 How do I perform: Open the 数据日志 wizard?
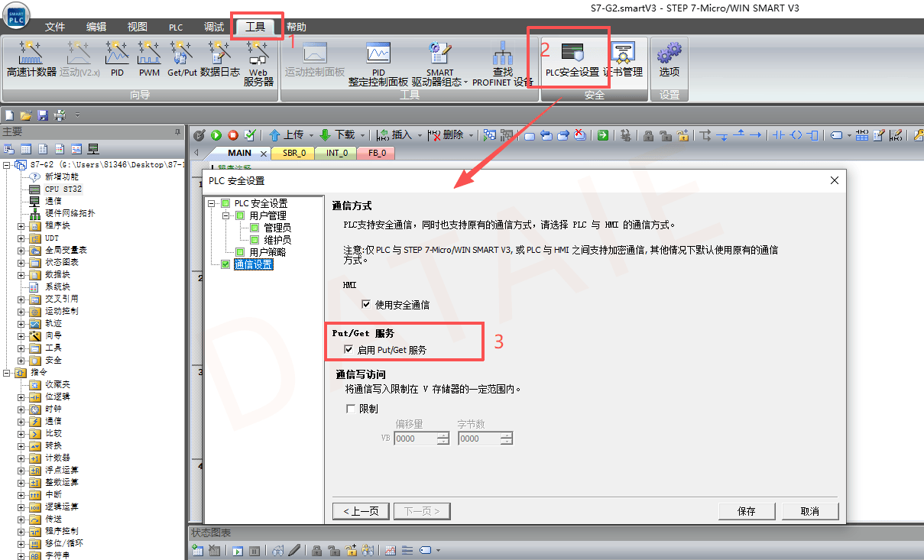coord(220,60)
